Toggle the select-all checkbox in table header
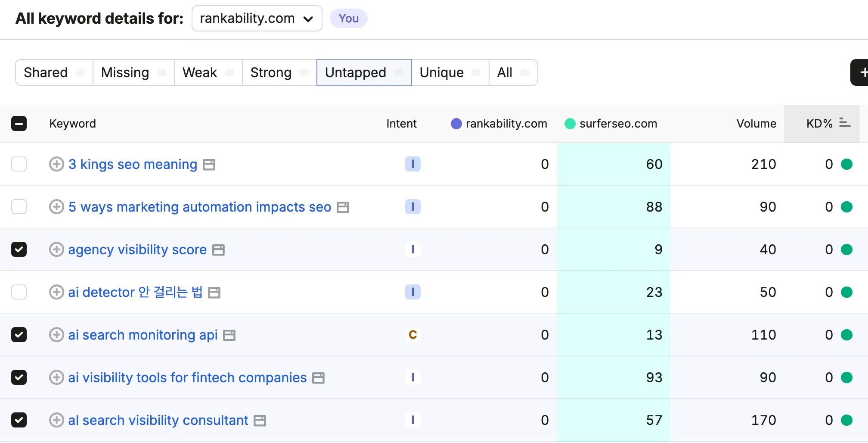The image size is (868, 443). (x=19, y=124)
